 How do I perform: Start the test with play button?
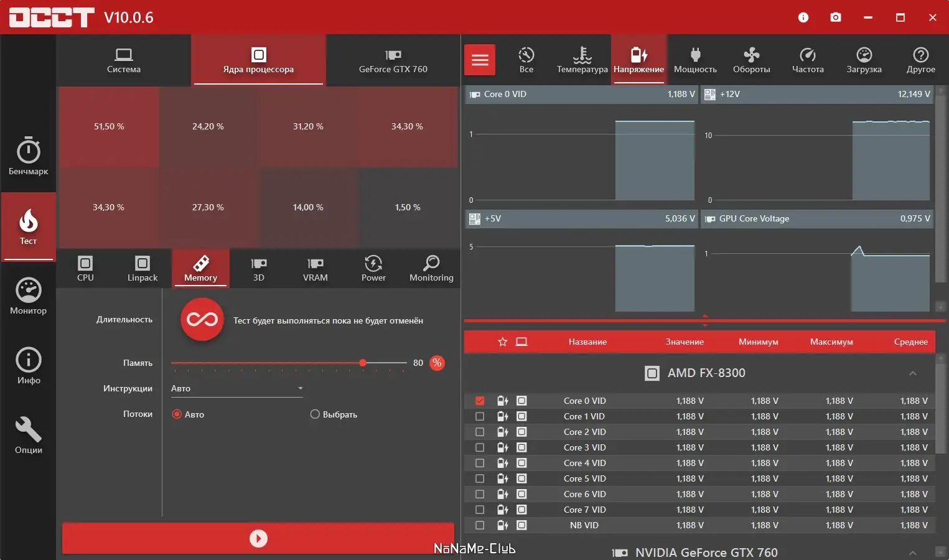point(258,538)
